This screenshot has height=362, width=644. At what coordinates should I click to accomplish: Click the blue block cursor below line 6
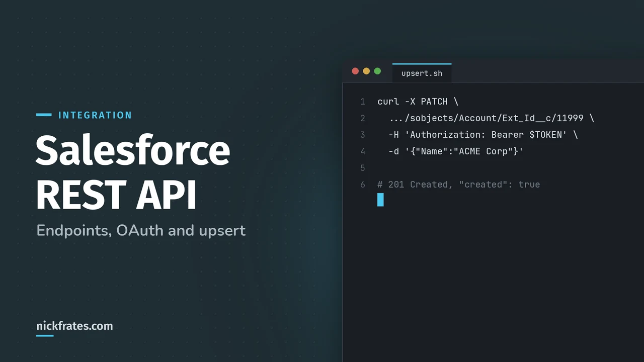tap(380, 200)
